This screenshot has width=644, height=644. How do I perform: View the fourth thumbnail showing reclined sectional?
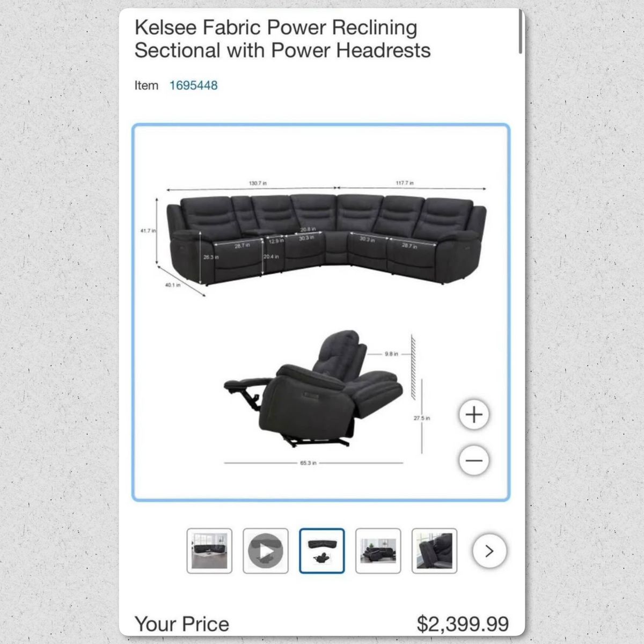(378, 551)
